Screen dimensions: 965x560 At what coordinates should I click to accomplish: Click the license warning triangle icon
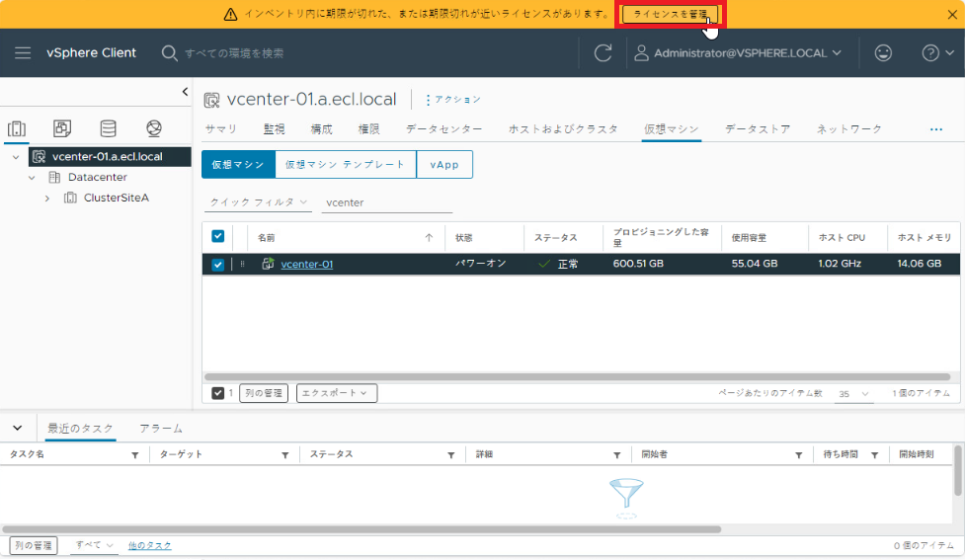pos(230,14)
